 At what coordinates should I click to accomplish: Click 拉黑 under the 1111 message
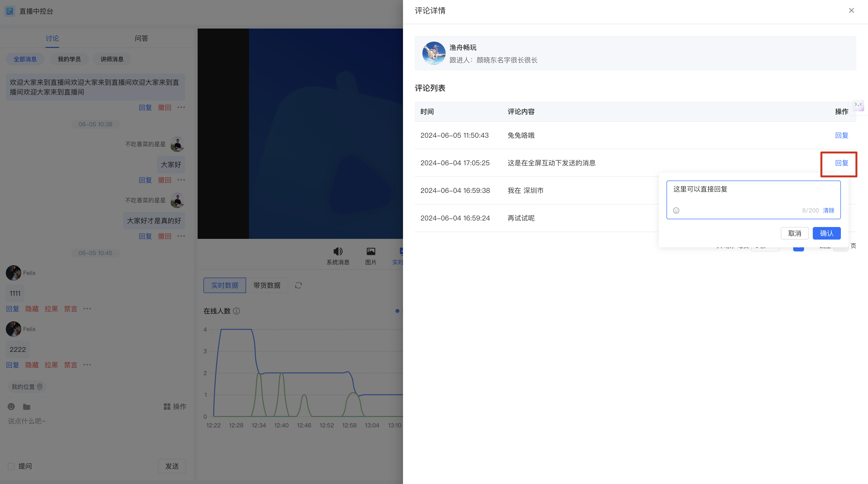click(51, 309)
